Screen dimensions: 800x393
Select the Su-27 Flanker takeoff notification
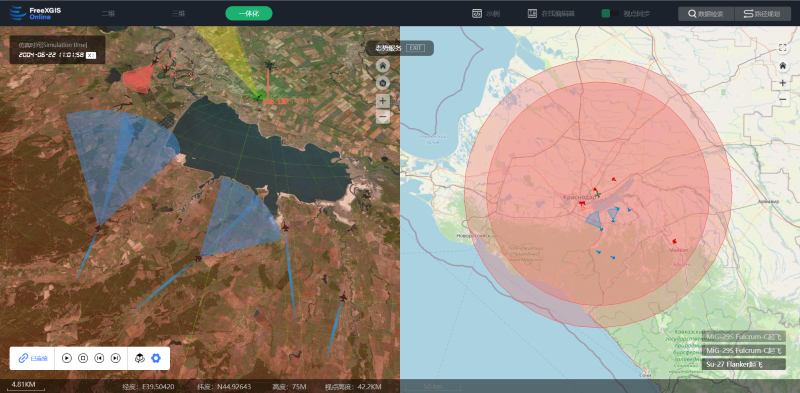point(743,364)
